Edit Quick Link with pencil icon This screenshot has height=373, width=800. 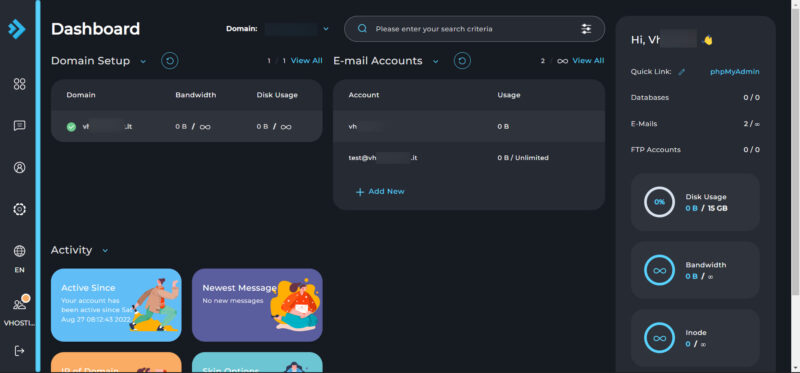682,72
